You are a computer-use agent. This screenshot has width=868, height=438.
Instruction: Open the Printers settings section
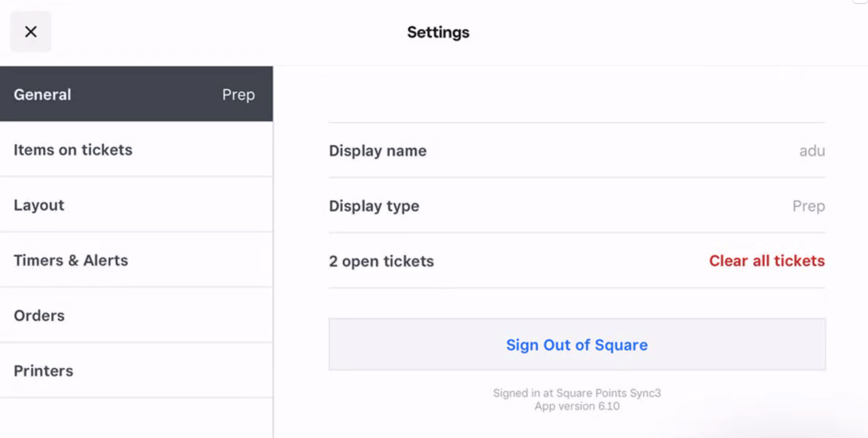click(43, 371)
